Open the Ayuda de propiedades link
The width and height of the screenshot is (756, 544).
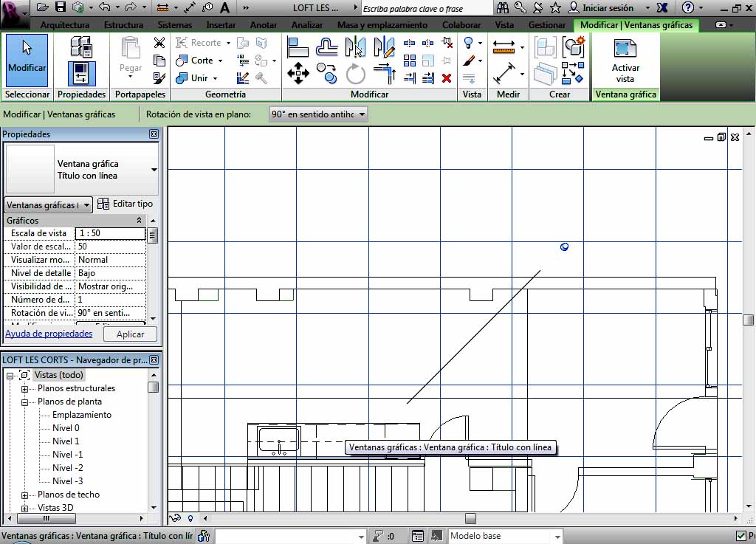(x=49, y=334)
